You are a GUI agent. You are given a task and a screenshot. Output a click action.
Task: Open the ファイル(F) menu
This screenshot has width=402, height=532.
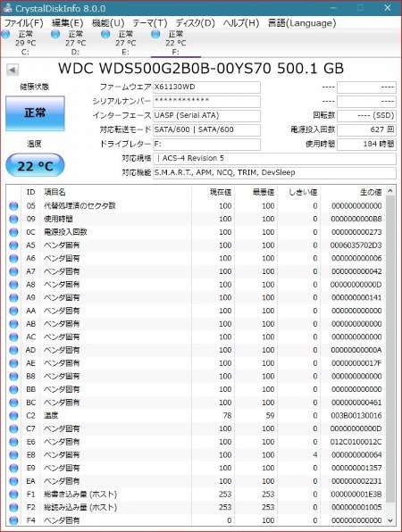tap(23, 23)
